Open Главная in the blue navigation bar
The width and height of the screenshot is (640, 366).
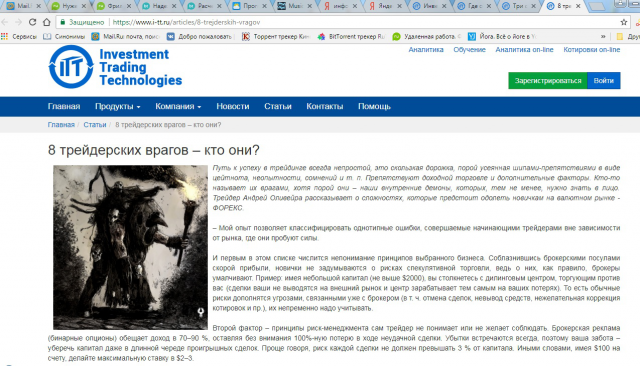point(64,106)
